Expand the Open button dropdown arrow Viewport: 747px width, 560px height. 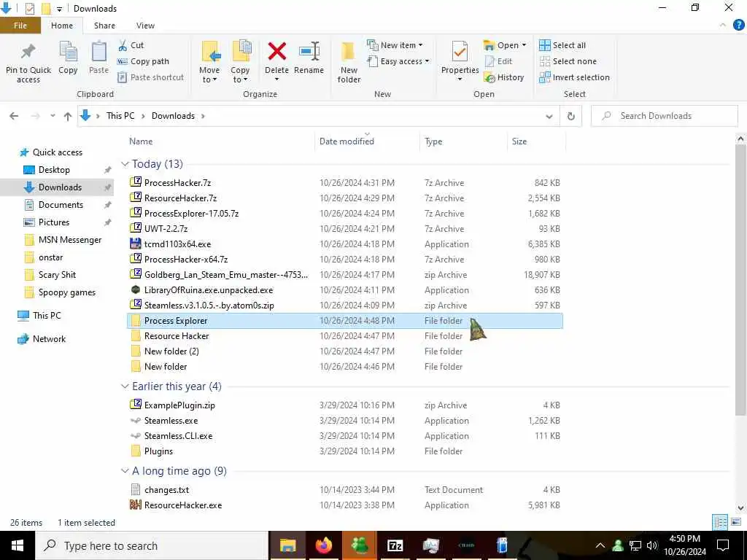524,45
